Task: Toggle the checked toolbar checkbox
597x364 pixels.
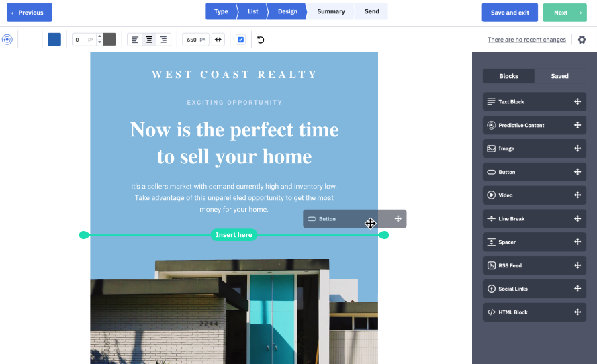Action: (x=240, y=40)
